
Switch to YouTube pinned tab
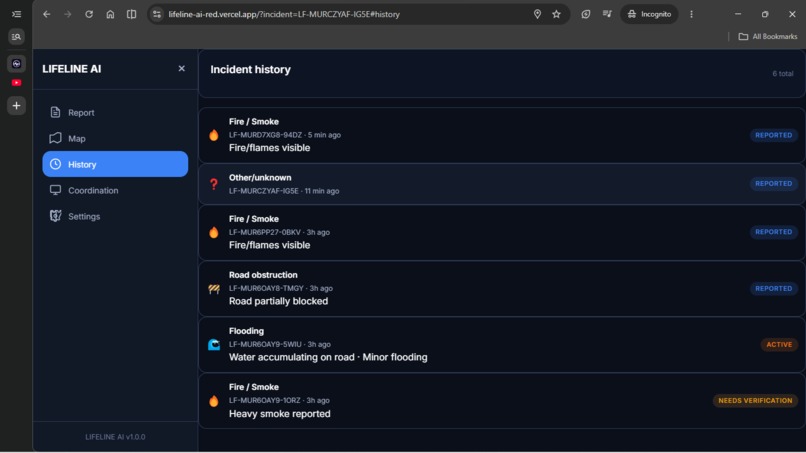tap(16, 82)
